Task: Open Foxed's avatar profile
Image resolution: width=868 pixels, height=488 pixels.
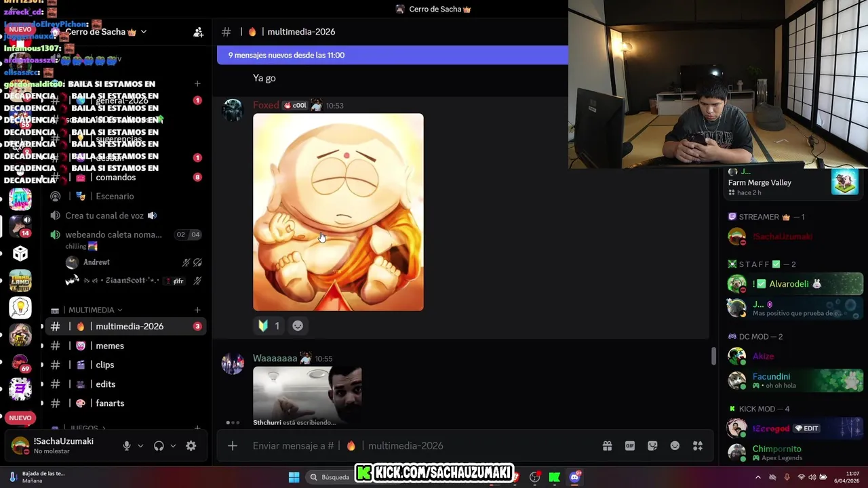Action: coord(233,111)
